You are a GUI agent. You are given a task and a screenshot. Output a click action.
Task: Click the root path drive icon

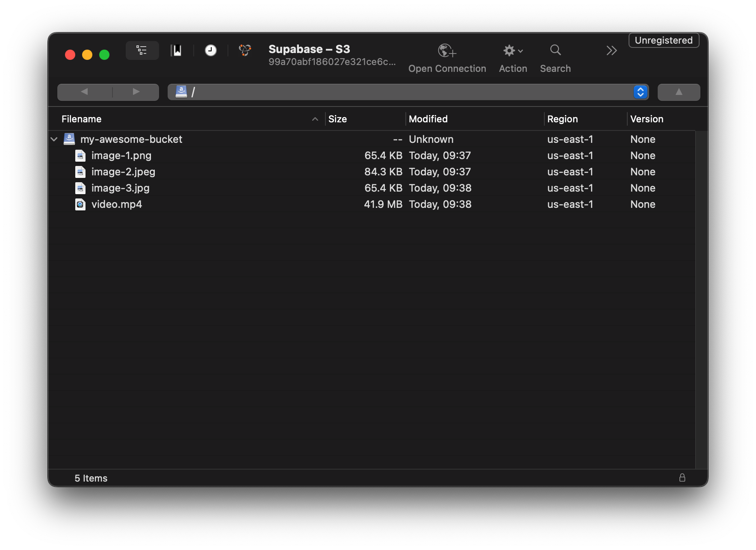(x=181, y=92)
